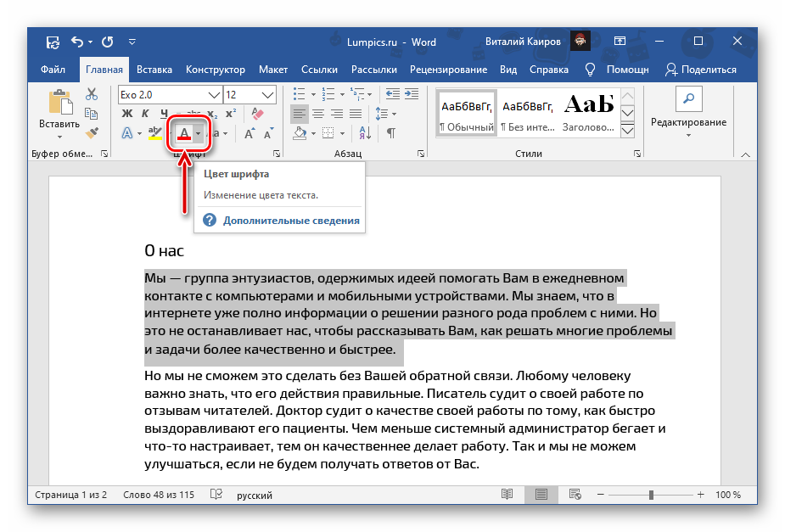Open the Шрифт dialog launcher
Viewport: 785px width, 532px height.
(x=277, y=154)
